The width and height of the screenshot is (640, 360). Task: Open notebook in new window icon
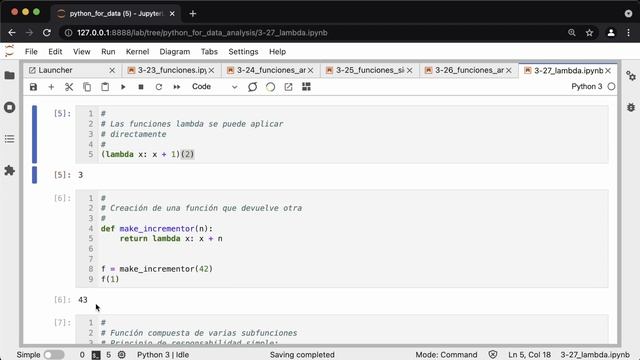[x=289, y=87]
